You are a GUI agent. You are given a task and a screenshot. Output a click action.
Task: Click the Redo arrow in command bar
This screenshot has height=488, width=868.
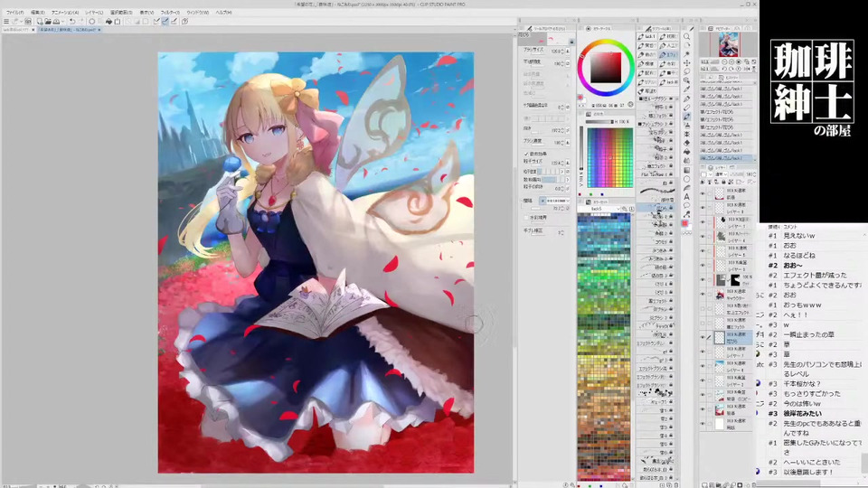tap(81, 21)
